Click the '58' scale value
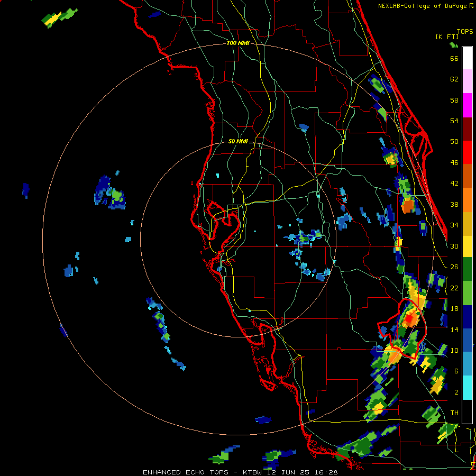The width and height of the screenshot is (476, 476). tap(454, 100)
